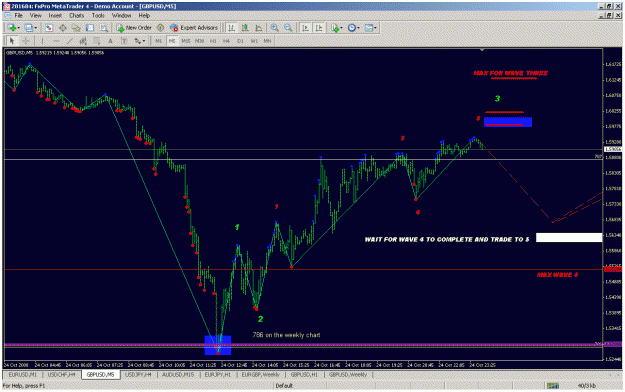The width and height of the screenshot is (625, 392).
Task: Open the Charts menu
Action: 77,16
